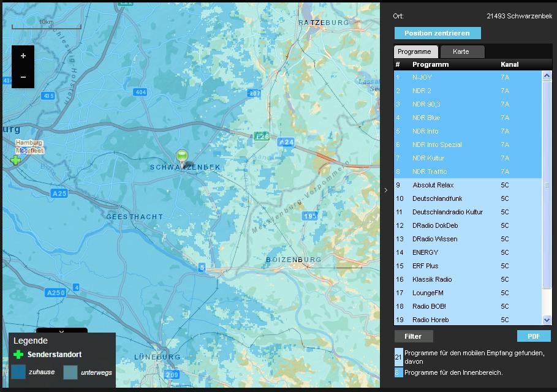
Task: Click the unterwegs teal legend swatch
Action: (x=70, y=372)
